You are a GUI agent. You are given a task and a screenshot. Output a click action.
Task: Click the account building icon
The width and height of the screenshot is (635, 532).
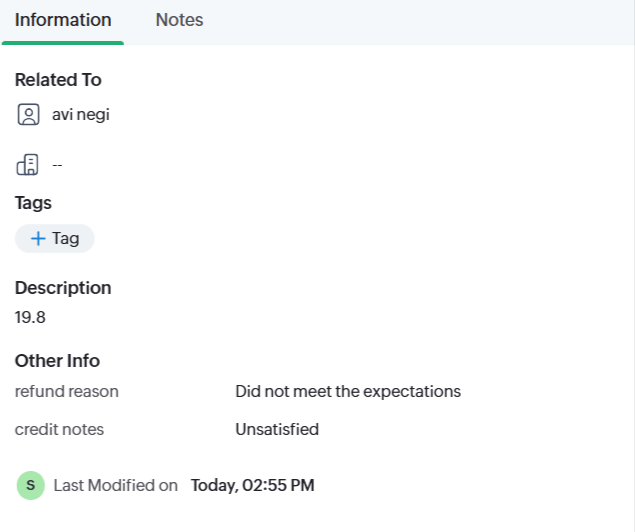(x=28, y=164)
